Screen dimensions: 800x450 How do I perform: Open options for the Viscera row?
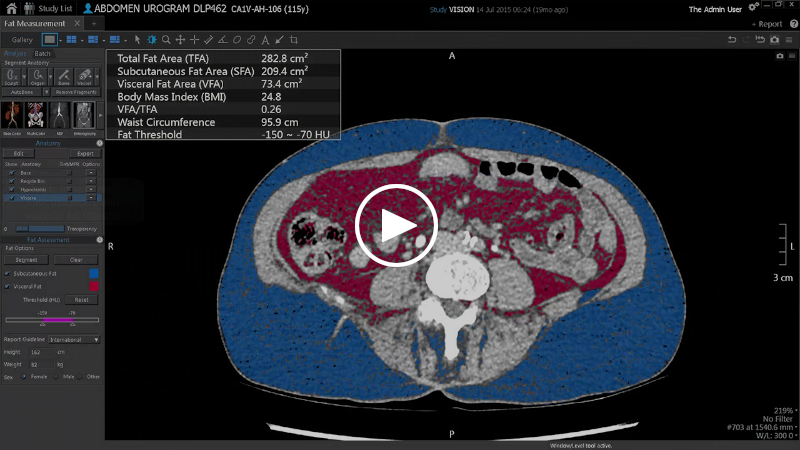91,198
